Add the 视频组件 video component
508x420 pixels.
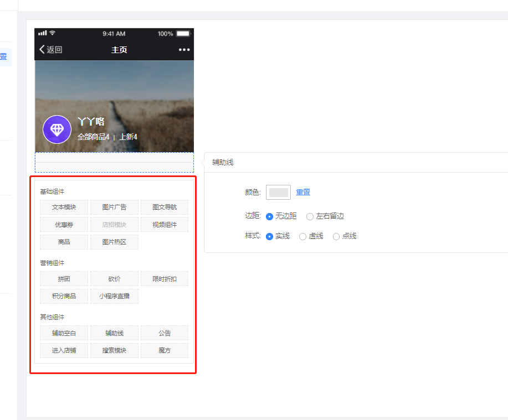[165, 225]
